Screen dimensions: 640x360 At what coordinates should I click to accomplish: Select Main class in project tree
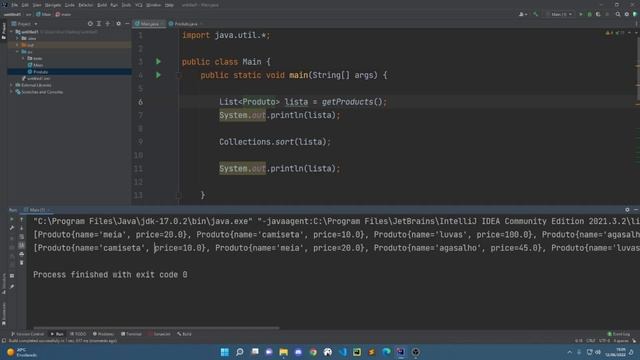pyautogui.click(x=38, y=65)
